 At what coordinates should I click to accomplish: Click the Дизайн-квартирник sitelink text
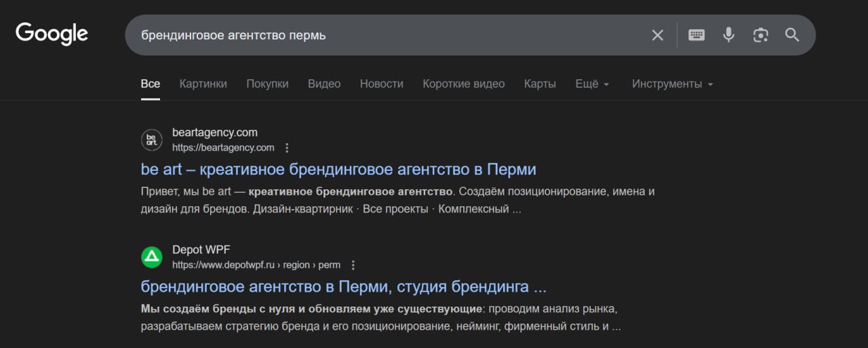(304, 209)
